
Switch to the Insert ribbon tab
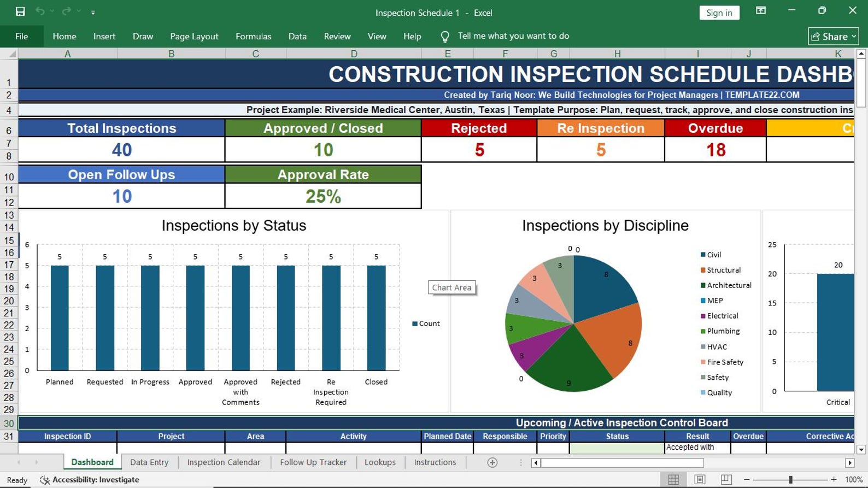[104, 36]
